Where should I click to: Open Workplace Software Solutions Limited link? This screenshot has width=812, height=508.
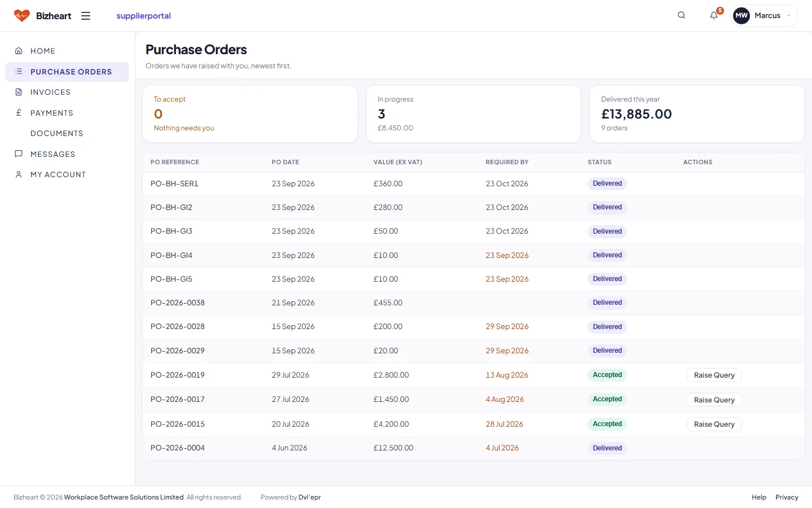coord(124,497)
